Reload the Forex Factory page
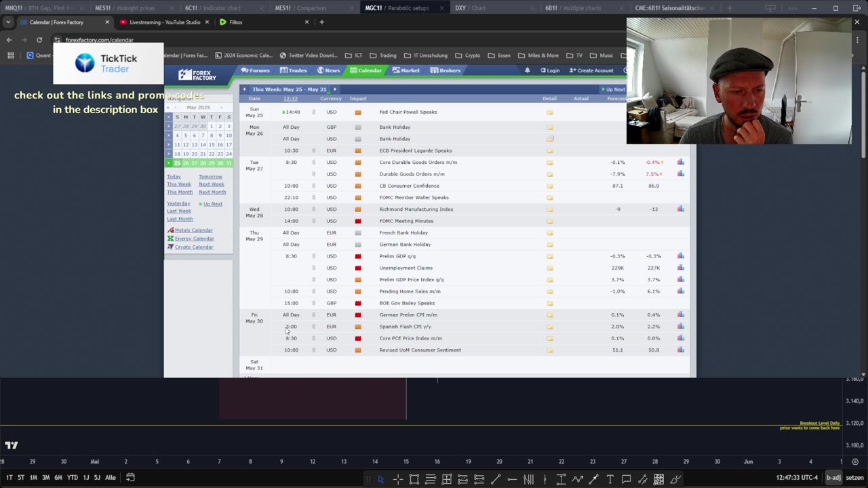The height and width of the screenshot is (488, 868). (39, 40)
